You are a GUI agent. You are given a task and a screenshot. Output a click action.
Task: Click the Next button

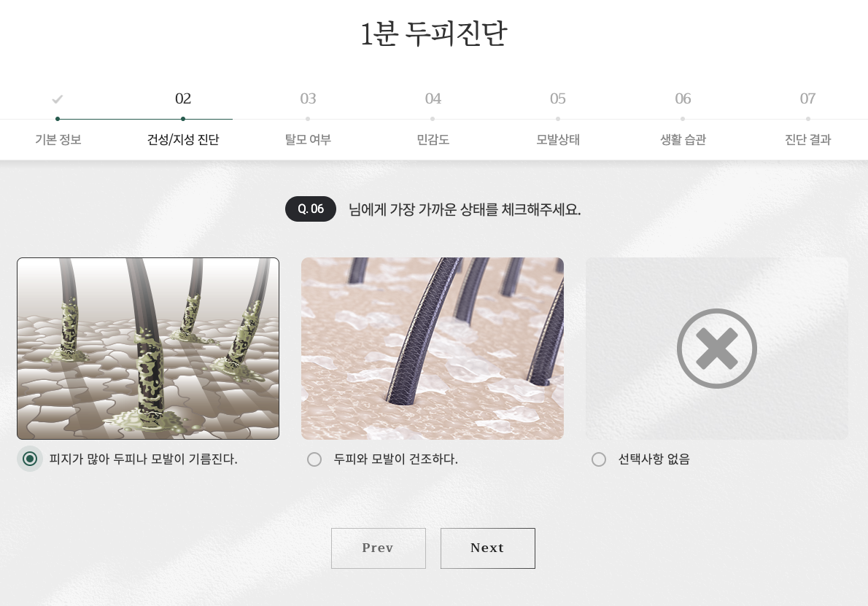pyautogui.click(x=488, y=548)
